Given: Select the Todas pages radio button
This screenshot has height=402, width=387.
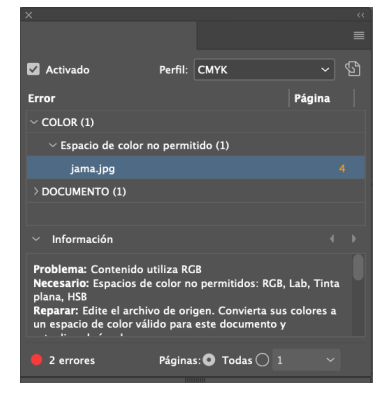Looking at the screenshot, I should coord(209,360).
